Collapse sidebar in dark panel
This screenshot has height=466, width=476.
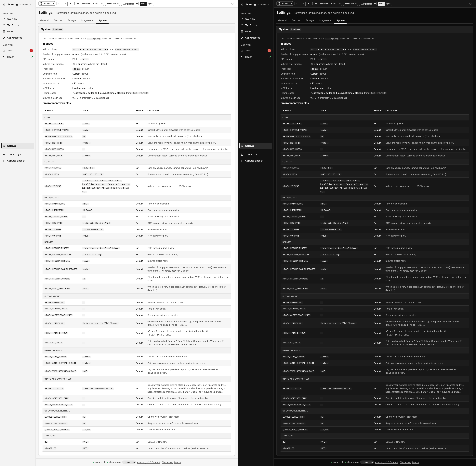pos(256,161)
